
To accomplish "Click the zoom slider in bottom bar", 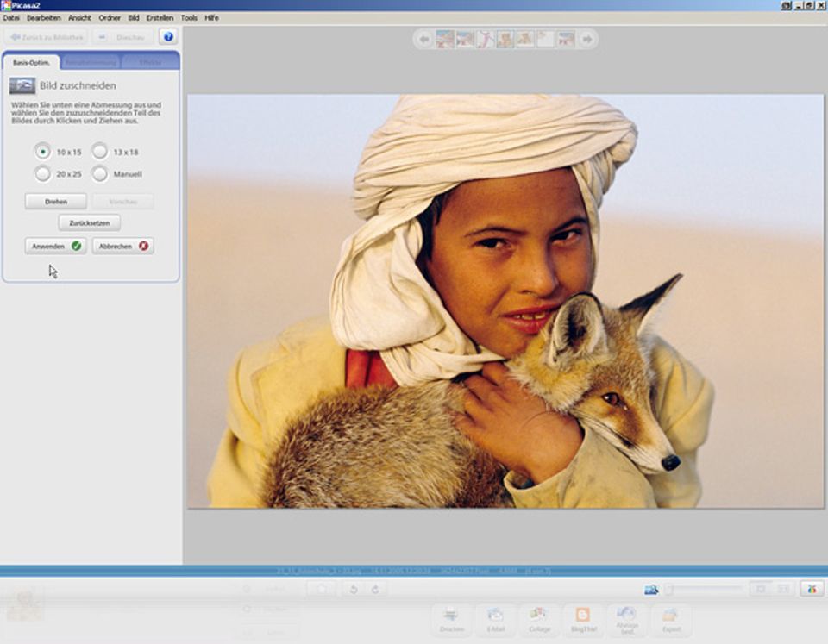I will tap(704, 589).
